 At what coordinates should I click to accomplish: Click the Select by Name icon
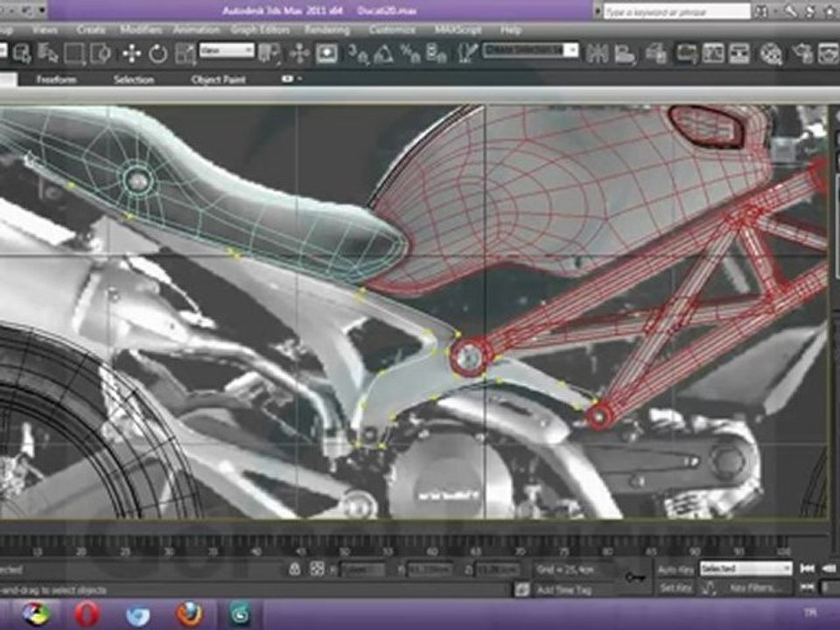tap(47, 53)
